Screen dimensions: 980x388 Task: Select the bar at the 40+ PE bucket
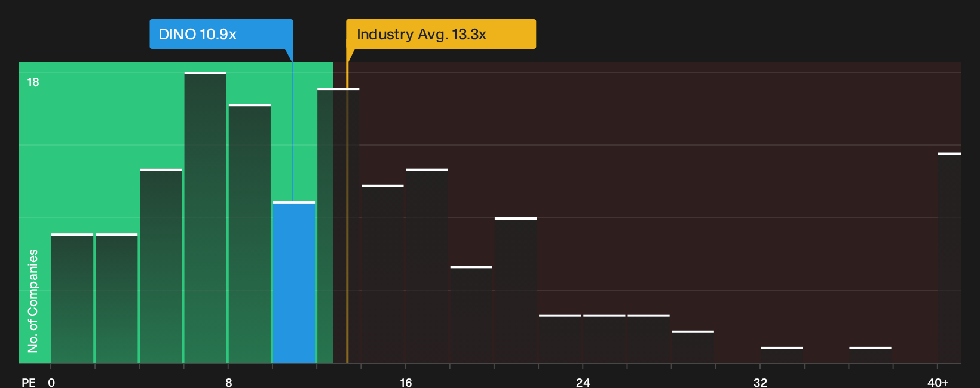950,258
